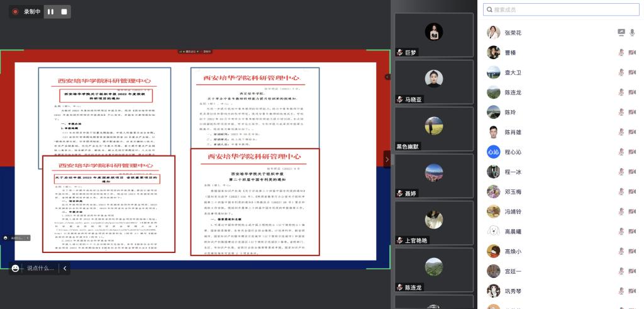Select member 冯靖铃 in participant list

click(x=513, y=212)
